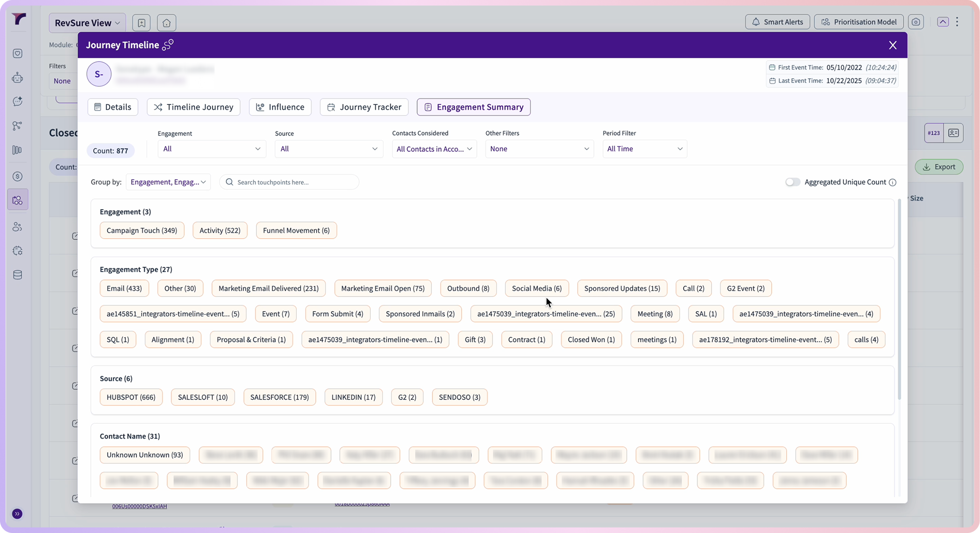
Task: Open the database icon in left sidebar
Action: pyautogui.click(x=18, y=275)
